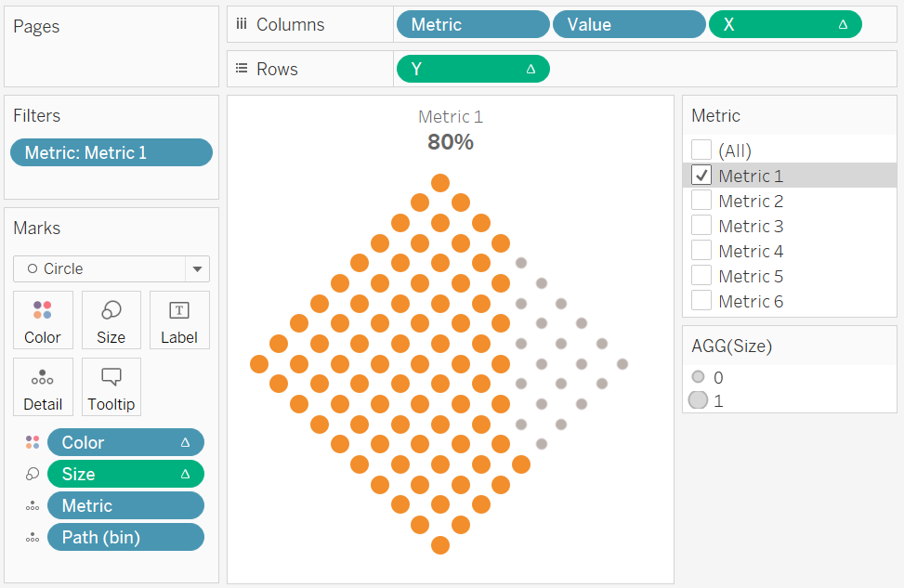Screen dimensions: 904x588
Task: Click the Metric: Metric 1 filter pill
Action: 111,152
